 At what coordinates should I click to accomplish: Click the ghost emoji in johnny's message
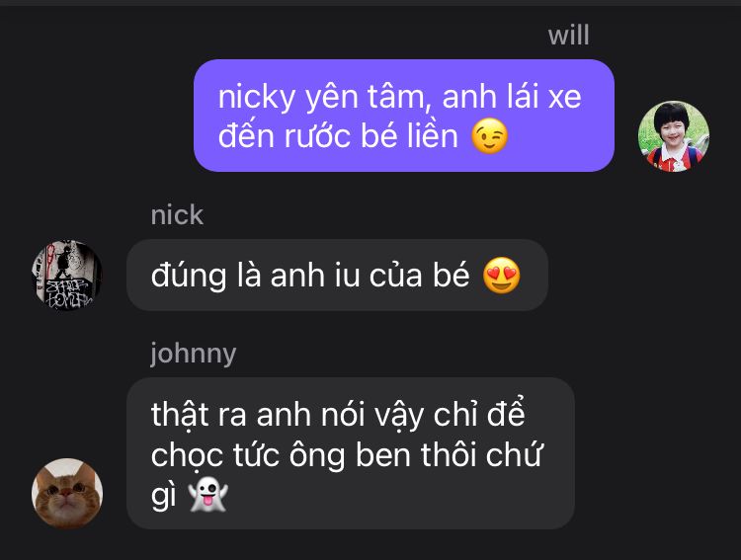[207, 494]
